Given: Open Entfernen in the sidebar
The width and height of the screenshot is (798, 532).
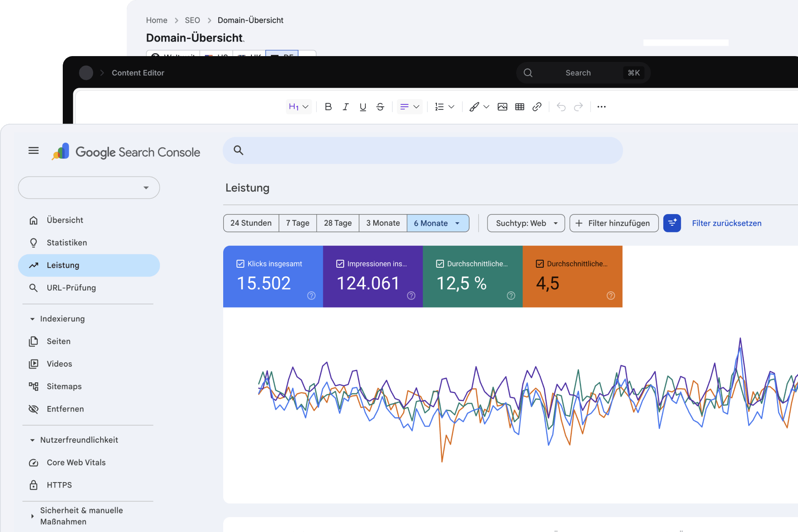Looking at the screenshot, I should tap(89, 409).
